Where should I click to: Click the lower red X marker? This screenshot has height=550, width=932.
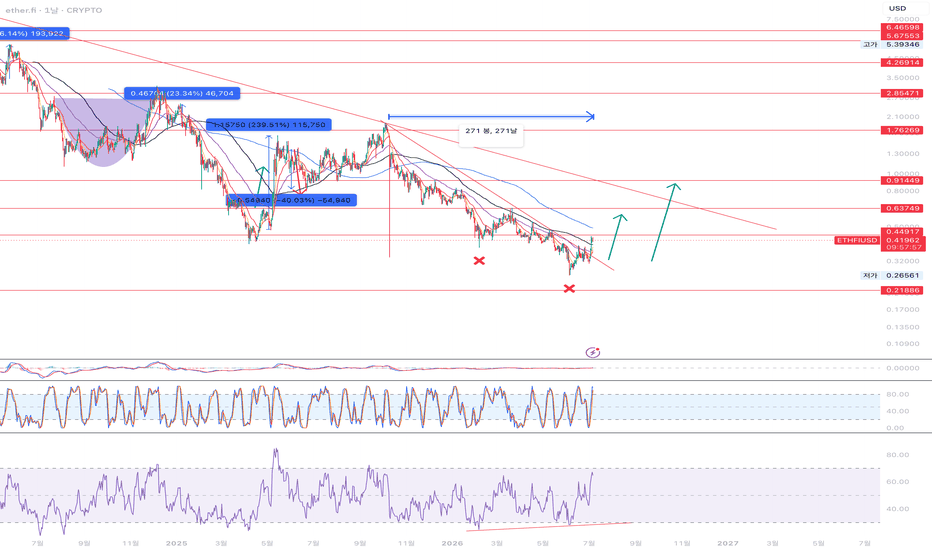pyautogui.click(x=569, y=288)
